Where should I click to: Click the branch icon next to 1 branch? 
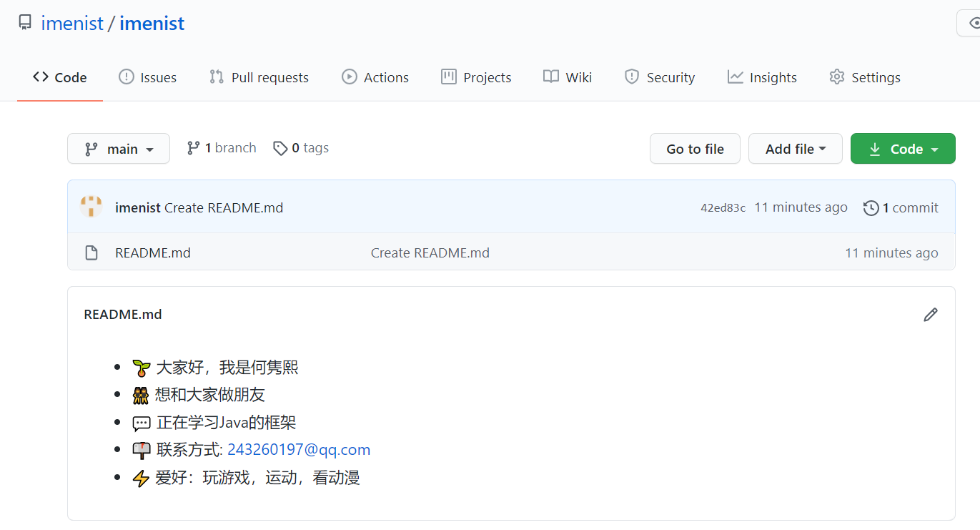pos(193,148)
